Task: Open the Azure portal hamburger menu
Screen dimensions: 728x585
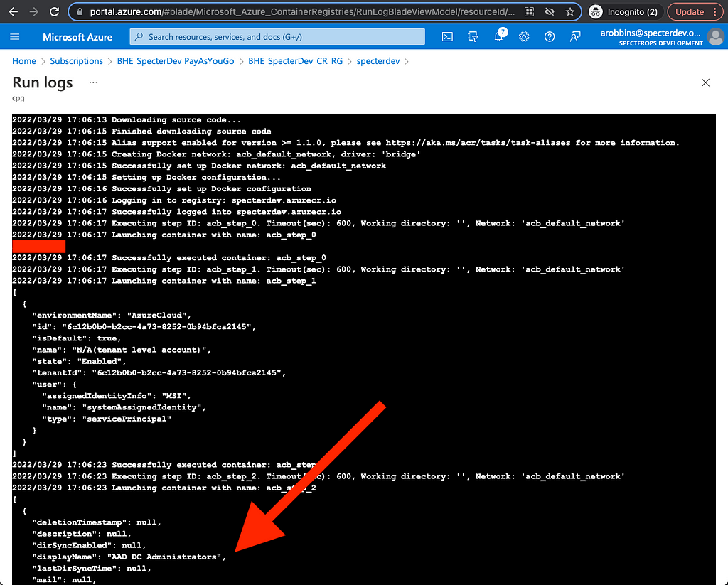Action: 15,37
